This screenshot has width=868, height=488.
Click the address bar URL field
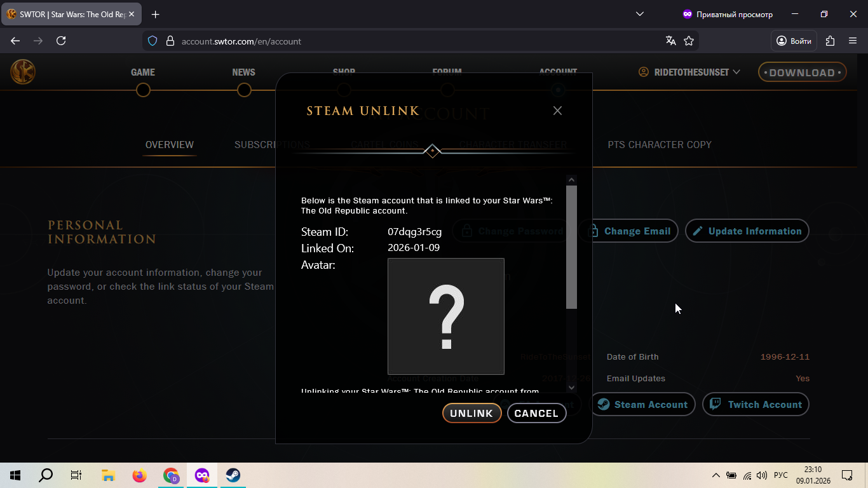419,41
